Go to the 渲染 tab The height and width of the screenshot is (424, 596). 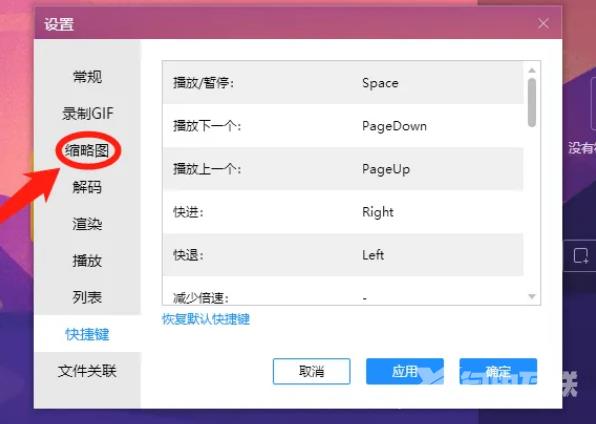pos(87,224)
